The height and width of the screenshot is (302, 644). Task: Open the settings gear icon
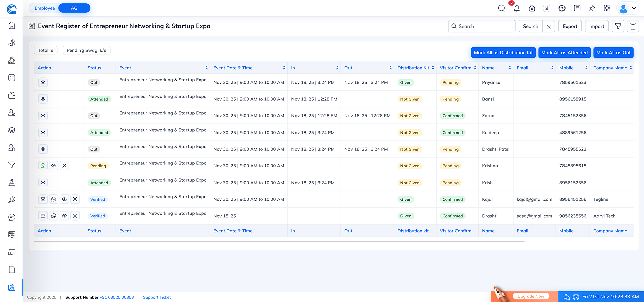(562, 8)
